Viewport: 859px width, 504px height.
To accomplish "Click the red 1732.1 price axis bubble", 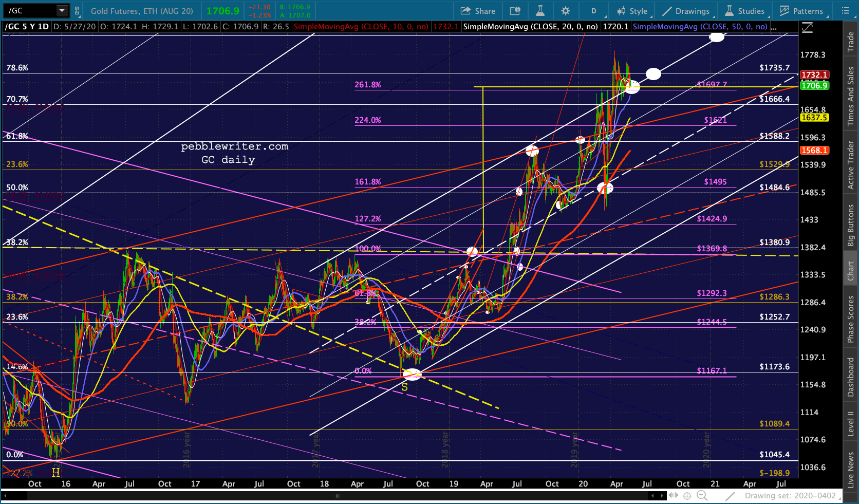I will (814, 75).
